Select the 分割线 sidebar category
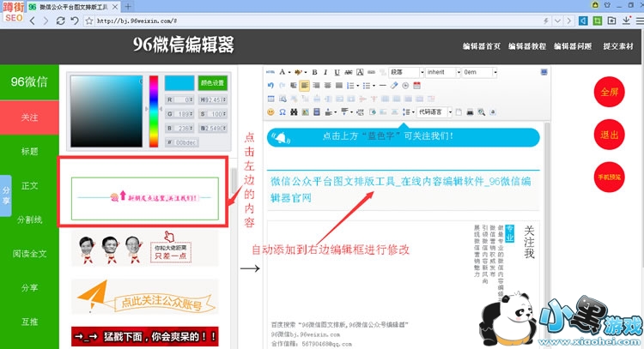This screenshot has height=349, width=644. tap(29, 220)
